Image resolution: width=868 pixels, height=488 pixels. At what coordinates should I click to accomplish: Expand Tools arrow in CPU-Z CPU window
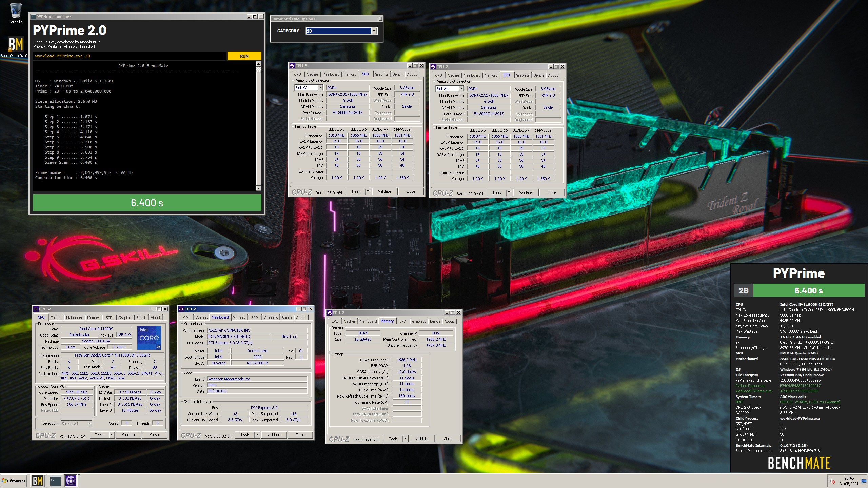click(111, 435)
